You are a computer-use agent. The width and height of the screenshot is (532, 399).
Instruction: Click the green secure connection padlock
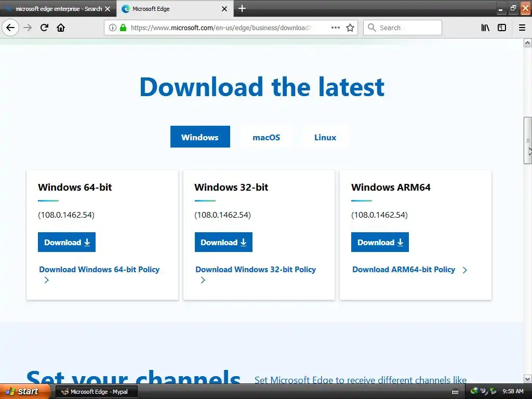(123, 28)
